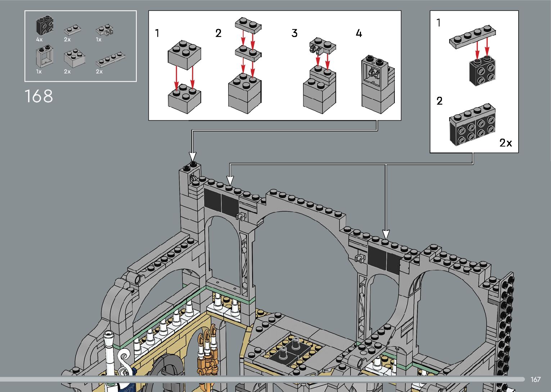The height and width of the screenshot is (392, 551).
Task: Select the gray 1x4 plate part icon
Action: (111, 60)
